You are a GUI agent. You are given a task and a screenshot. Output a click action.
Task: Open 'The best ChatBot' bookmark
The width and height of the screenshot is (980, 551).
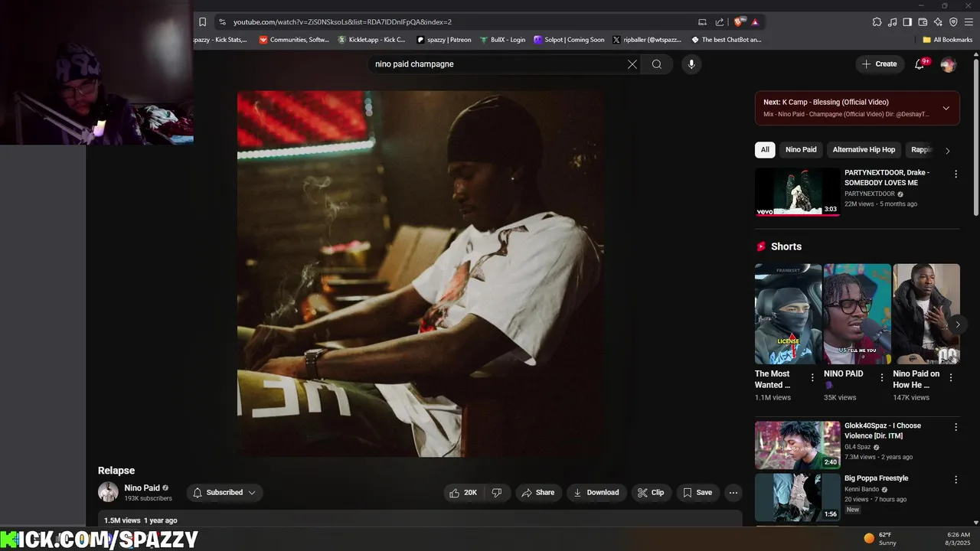pos(727,40)
